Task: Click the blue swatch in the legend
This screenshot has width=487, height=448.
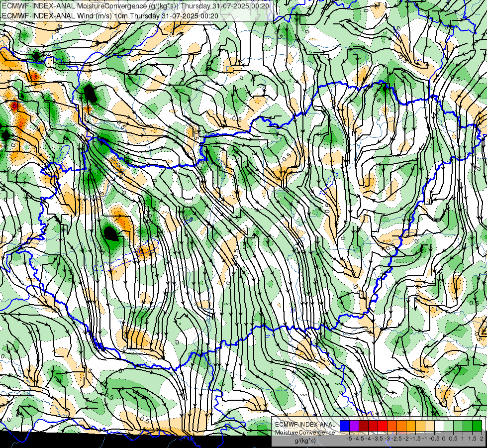Action: [x=345, y=426]
